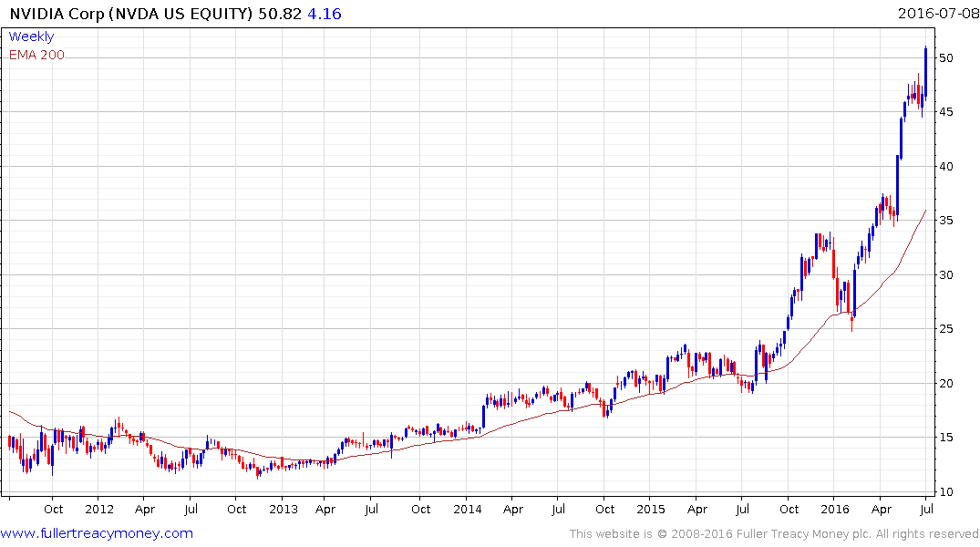Screen dimensions: 980x547
Task: Click the 2016 year axis label
Action: pos(835,509)
